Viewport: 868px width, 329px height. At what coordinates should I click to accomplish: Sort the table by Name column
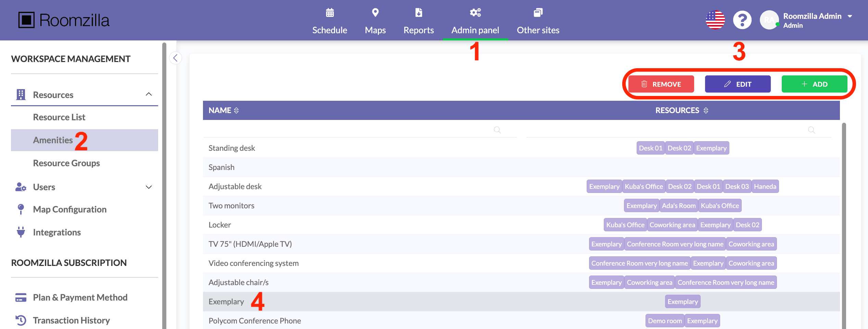click(236, 110)
